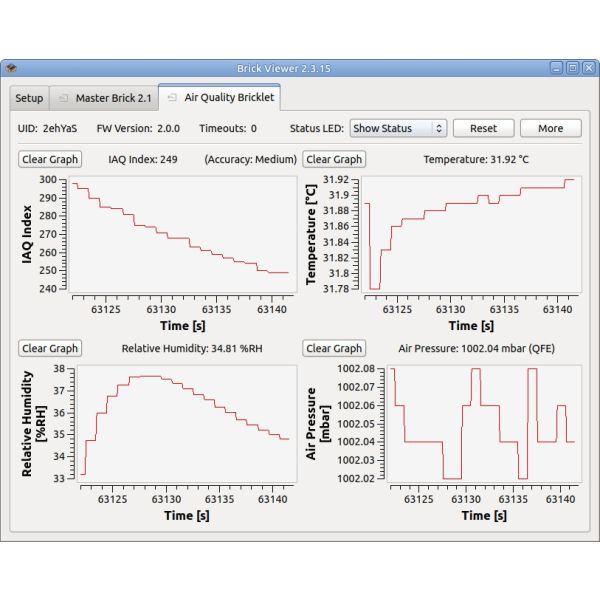Select the Air Quality Bricklet tab
This screenshot has width=600, height=600.
coord(219,98)
